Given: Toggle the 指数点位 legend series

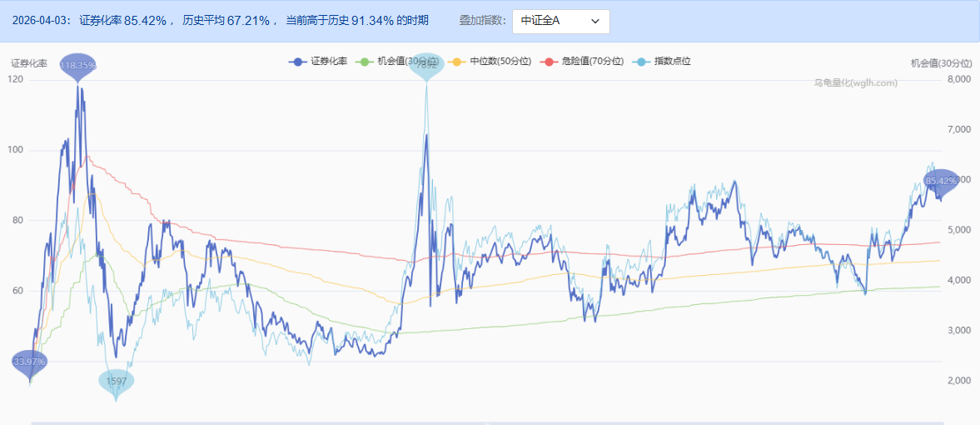Looking at the screenshot, I should pos(662,62).
